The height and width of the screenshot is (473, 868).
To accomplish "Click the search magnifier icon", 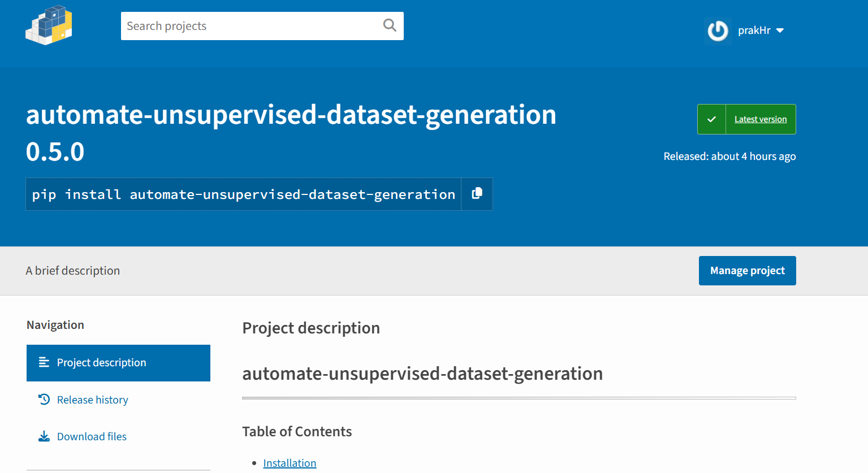I will pyautogui.click(x=390, y=25).
